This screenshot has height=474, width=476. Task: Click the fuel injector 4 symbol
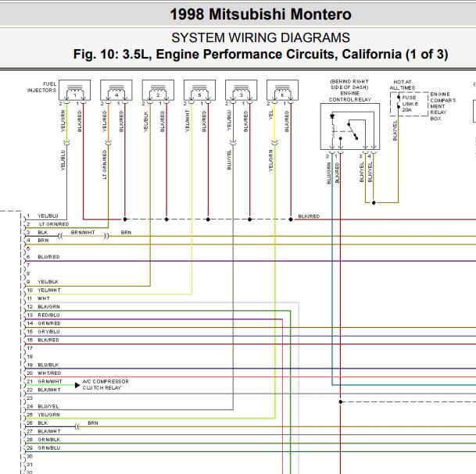[116, 90]
